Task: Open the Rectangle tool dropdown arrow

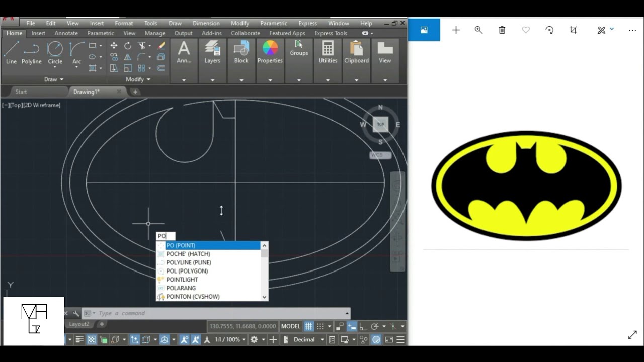Action: pyautogui.click(x=101, y=46)
